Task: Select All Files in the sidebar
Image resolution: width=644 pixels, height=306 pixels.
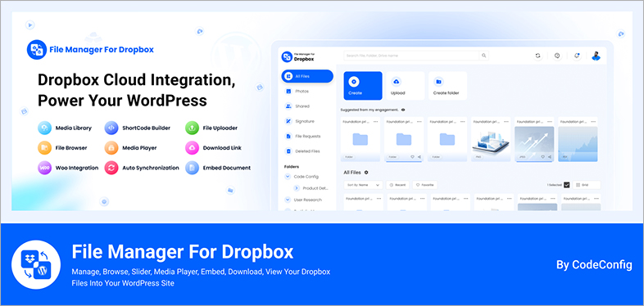Action: coord(307,76)
